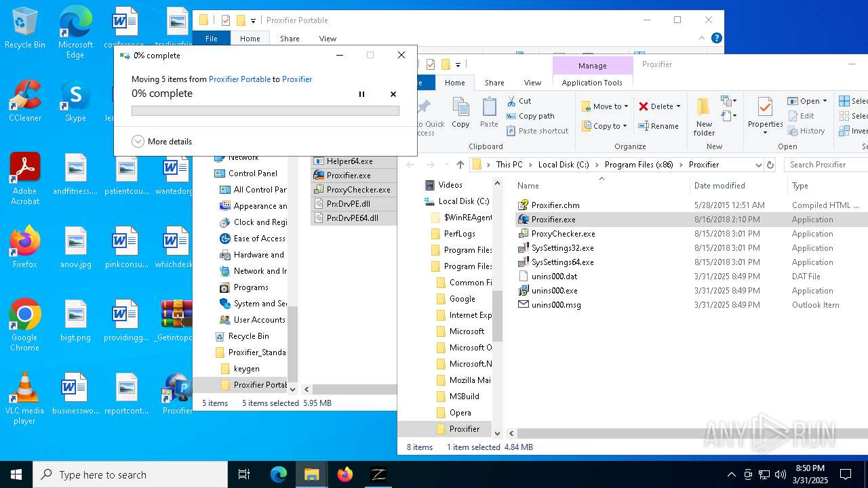Select Helper64.exe in Portable window

click(x=349, y=161)
